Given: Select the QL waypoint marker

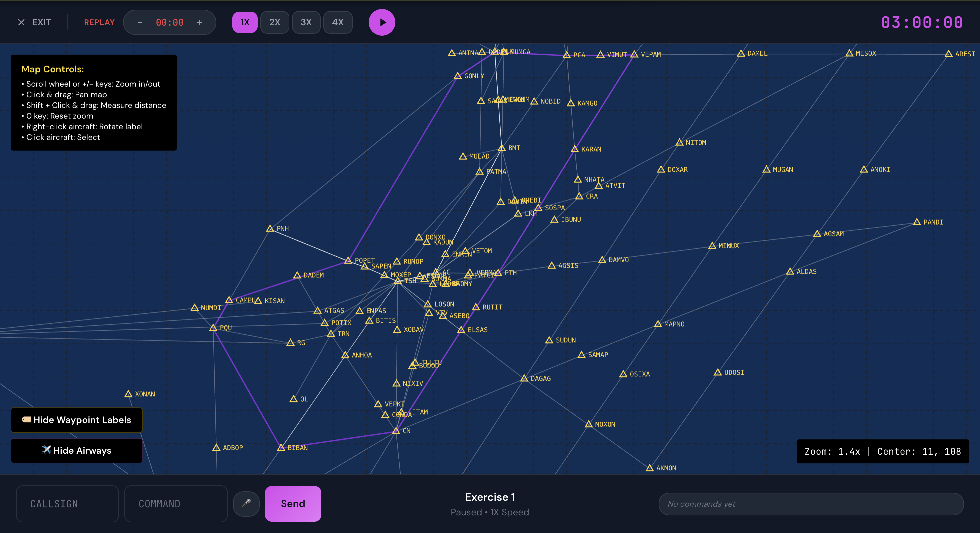Looking at the screenshot, I should tap(294, 399).
